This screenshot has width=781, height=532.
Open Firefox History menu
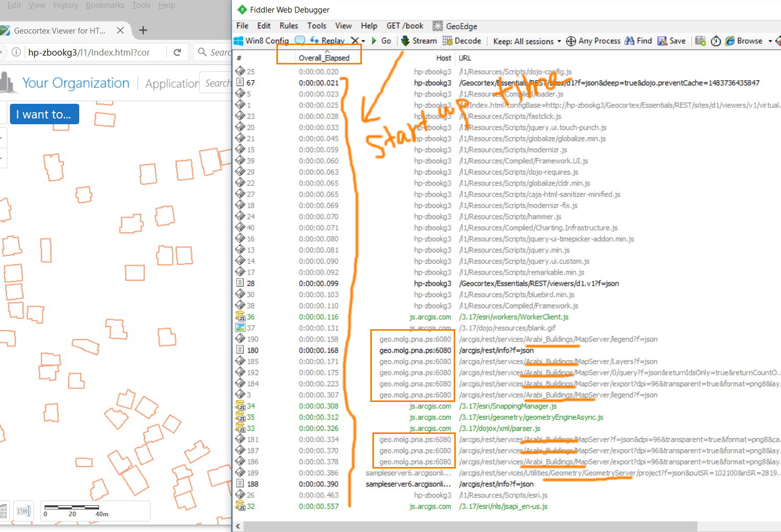coord(66,5)
